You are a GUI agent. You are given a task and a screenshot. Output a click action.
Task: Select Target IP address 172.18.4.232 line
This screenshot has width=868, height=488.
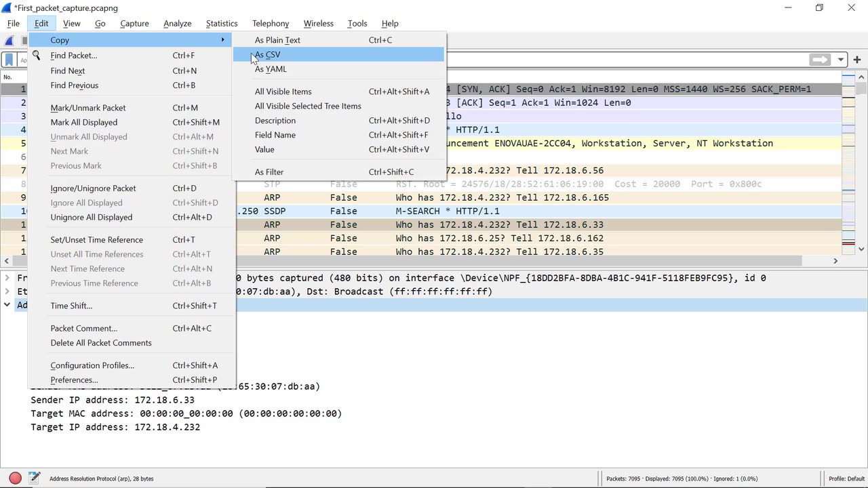click(x=115, y=427)
